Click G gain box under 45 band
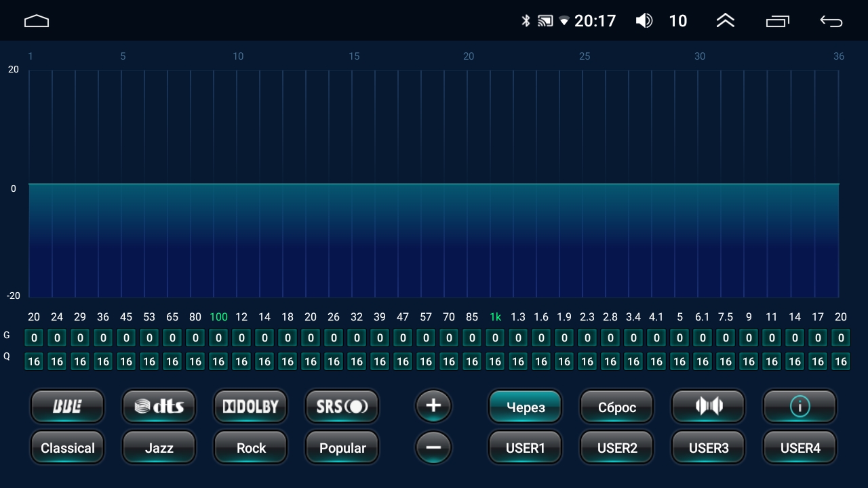Screen dimensions: 868x488 tap(126, 338)
